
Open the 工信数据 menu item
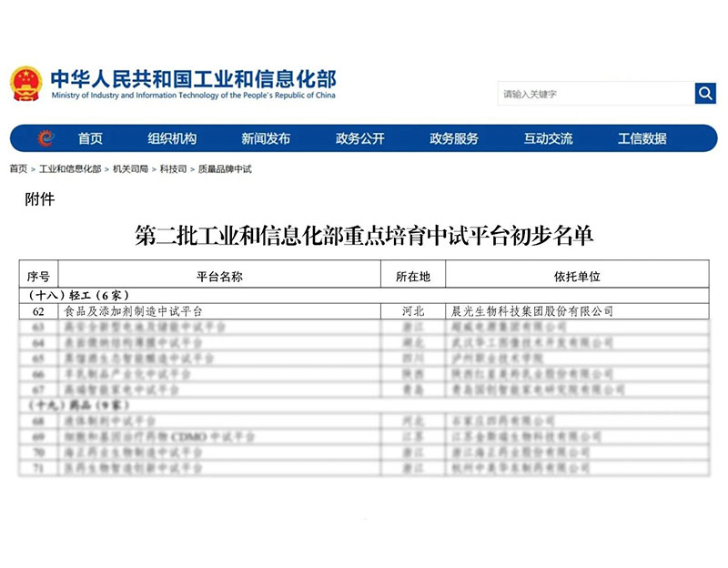point(642,138)
